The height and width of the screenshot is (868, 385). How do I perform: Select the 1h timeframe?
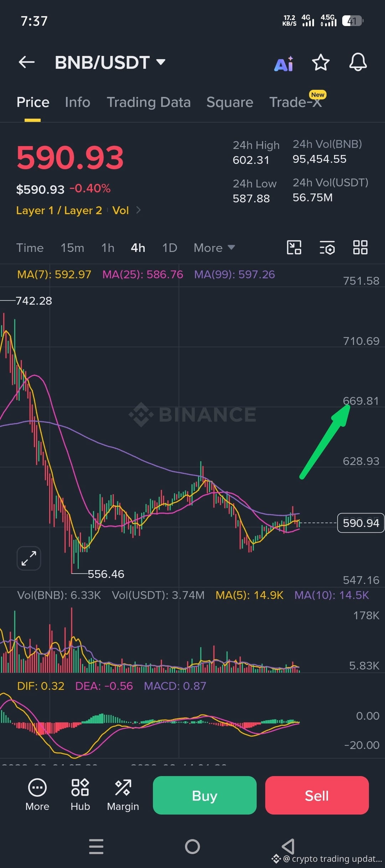click(x=108, y=248)
